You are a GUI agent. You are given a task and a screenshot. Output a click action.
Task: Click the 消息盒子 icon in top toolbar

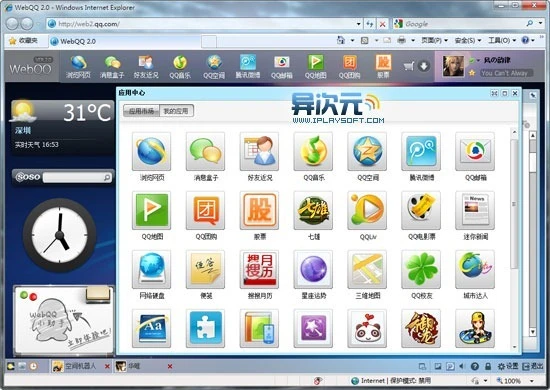click(112, 67)
